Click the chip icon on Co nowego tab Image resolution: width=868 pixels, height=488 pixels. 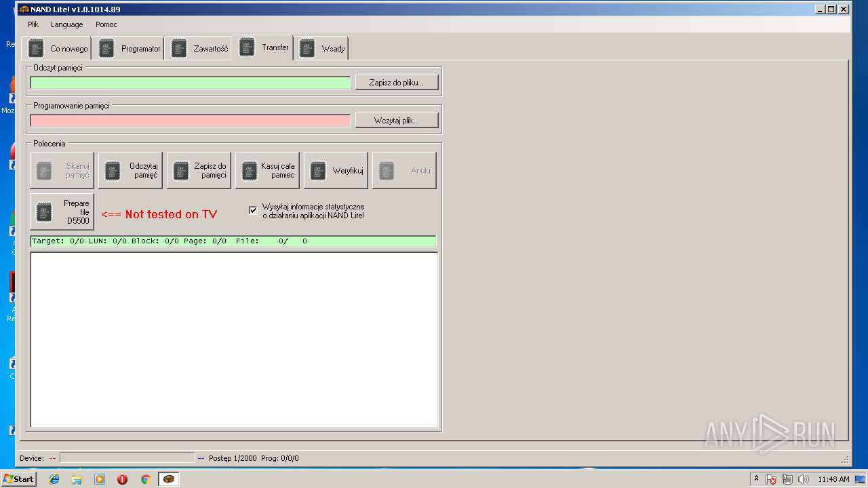[35, 49]
